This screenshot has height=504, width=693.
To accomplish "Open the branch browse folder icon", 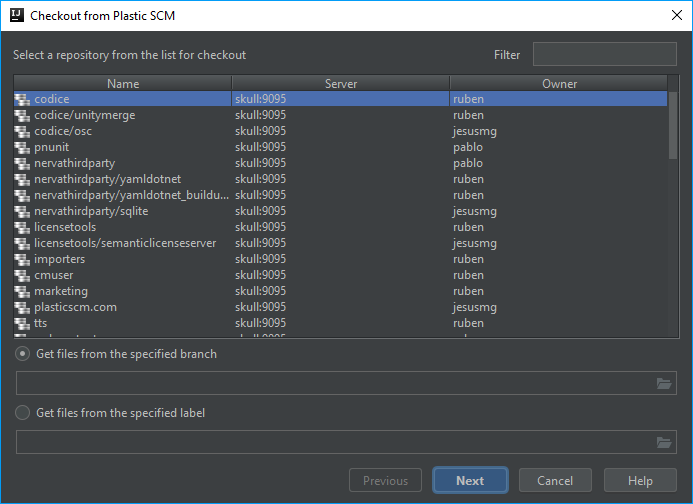I will pos(664,383).
